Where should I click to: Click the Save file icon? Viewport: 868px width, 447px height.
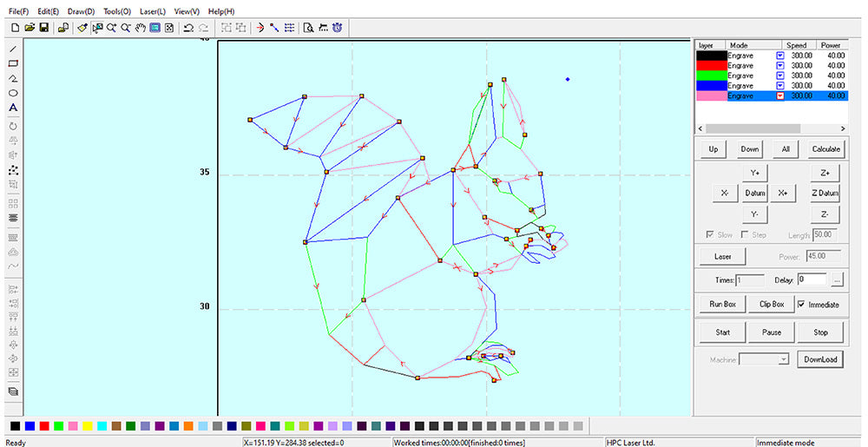[43, 28]
